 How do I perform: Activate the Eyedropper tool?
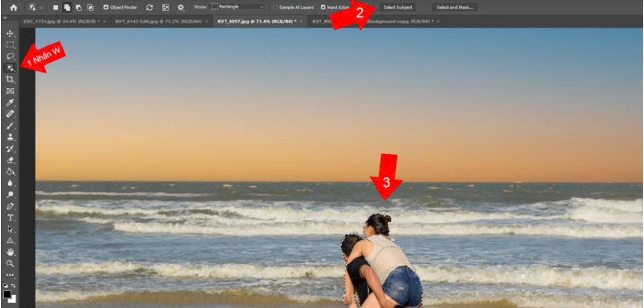[x=10, y=103]
